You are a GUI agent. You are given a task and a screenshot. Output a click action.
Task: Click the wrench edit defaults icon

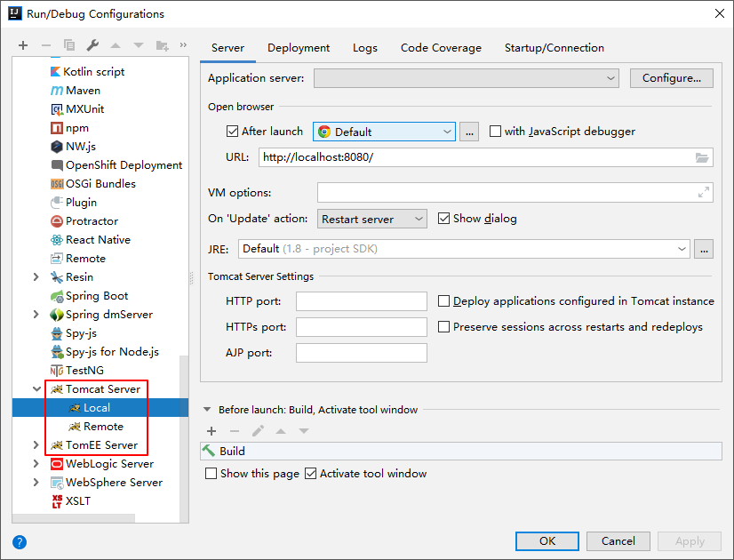tap(92, 45)
